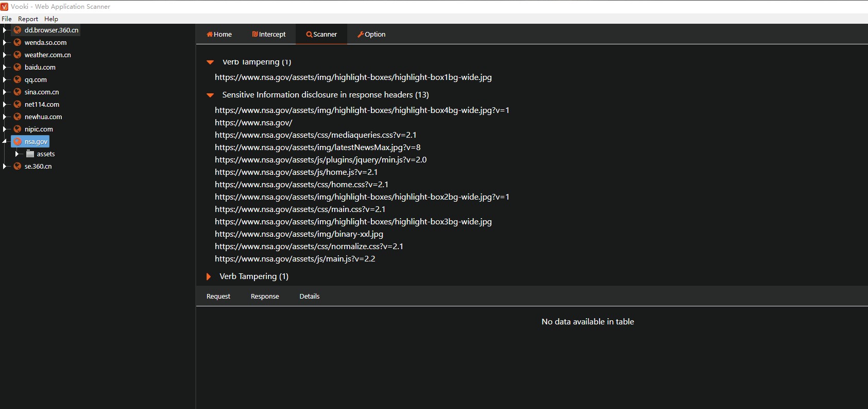Click the folder icon beside assets
Screen dimensions: 868x409
[x=30, y=154]
